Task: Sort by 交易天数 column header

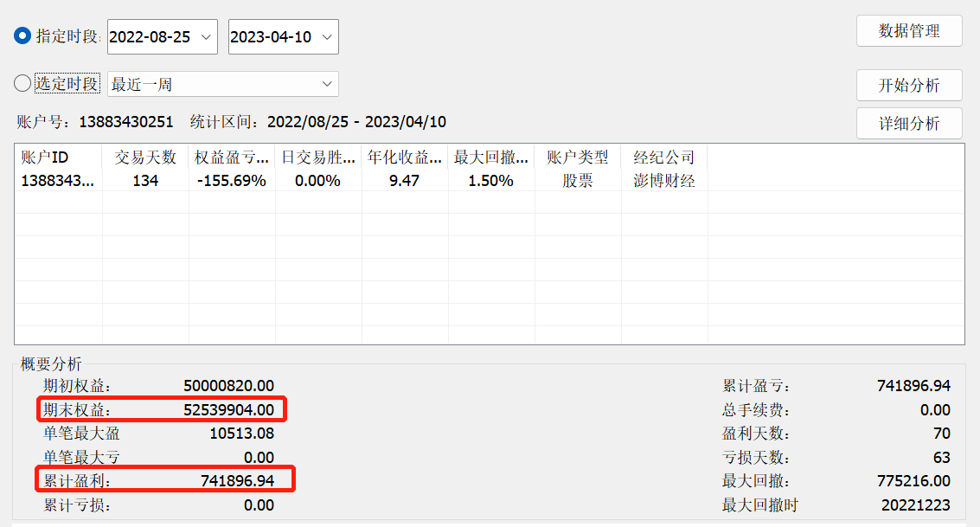Action: [x=145, y=157]
